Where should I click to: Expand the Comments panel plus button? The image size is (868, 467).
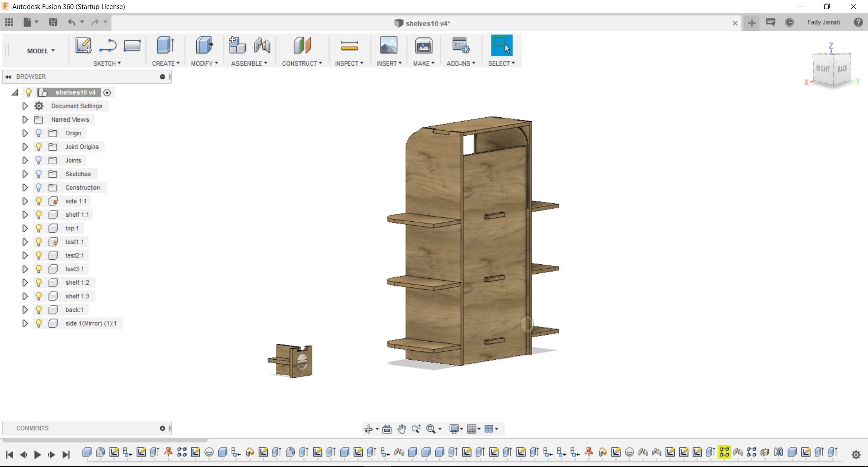click(x=162, y=428)
